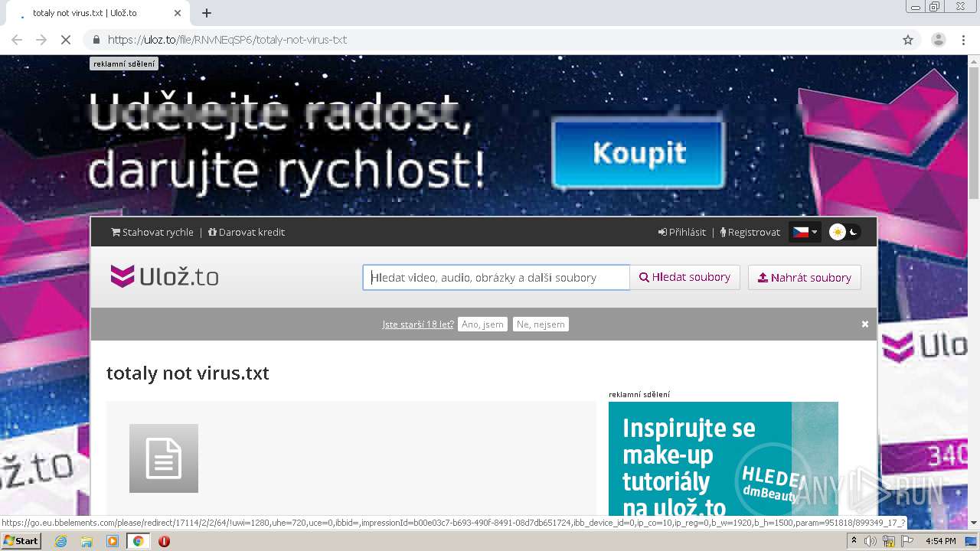Click the Ulož.to logo

(165, 276)
